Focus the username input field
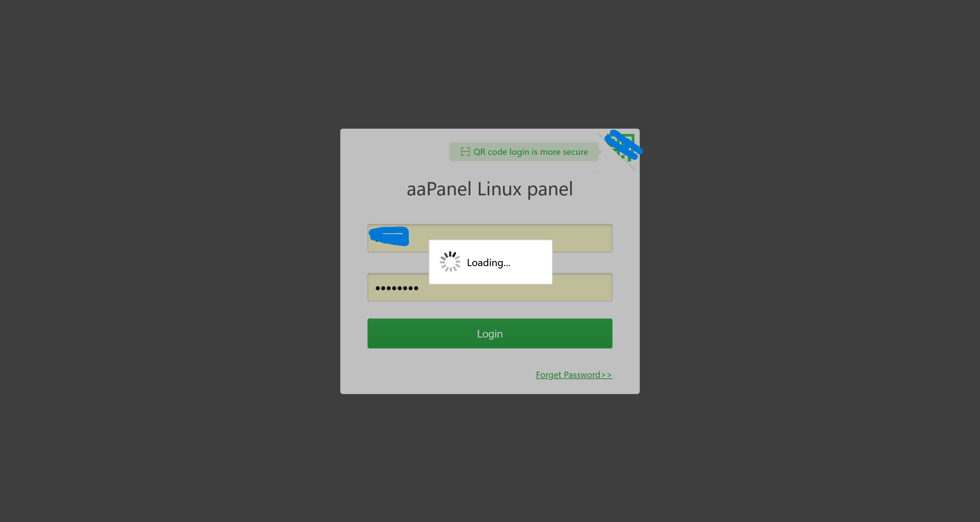Viewport: 980px width, 522px height. 490,238
